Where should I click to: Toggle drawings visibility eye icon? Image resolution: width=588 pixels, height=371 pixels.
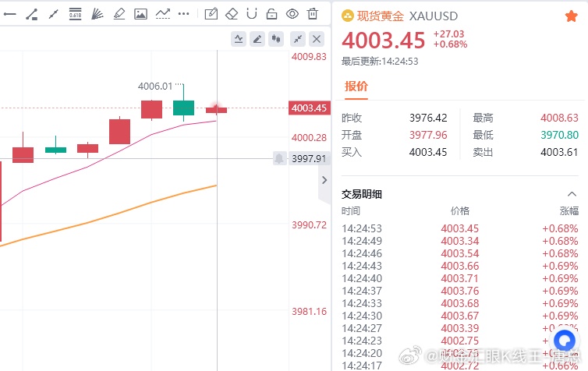(292, 14)
